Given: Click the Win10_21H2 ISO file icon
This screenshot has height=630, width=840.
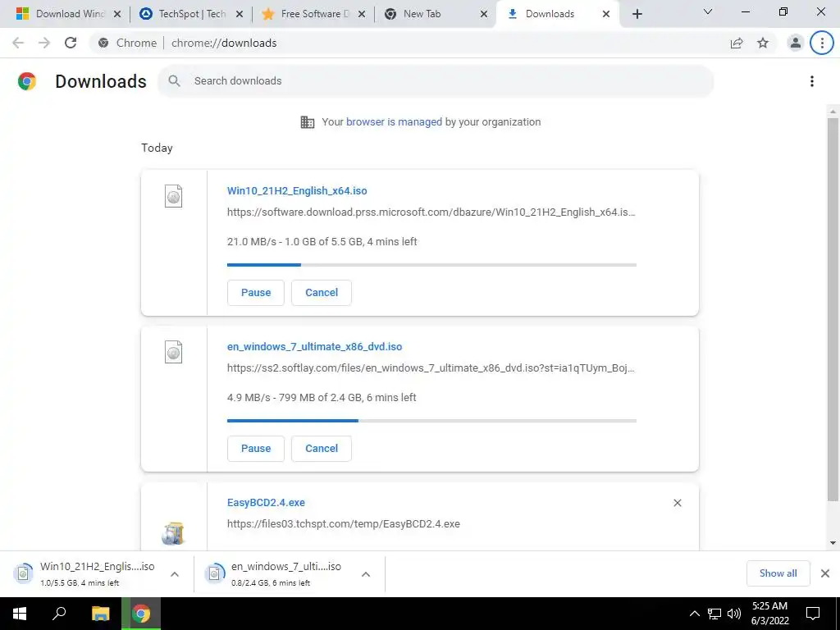Looking at the screenshot, I should (174, 196).
